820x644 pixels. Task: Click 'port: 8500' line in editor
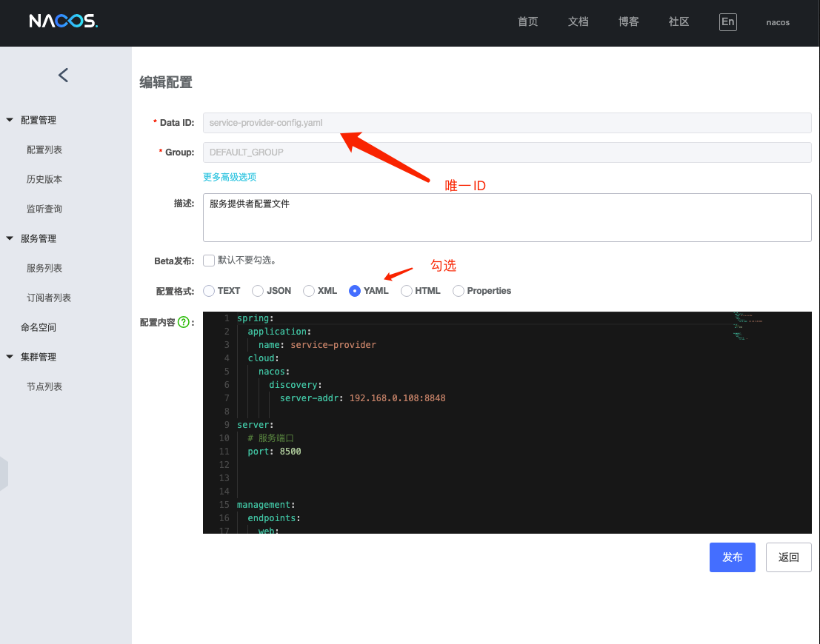pos(274,452)
